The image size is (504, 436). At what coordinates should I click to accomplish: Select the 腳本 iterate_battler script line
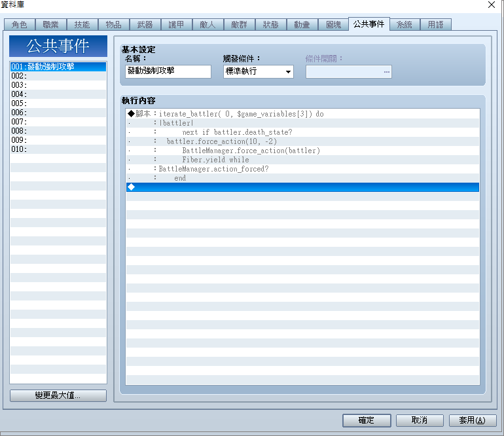302,114
